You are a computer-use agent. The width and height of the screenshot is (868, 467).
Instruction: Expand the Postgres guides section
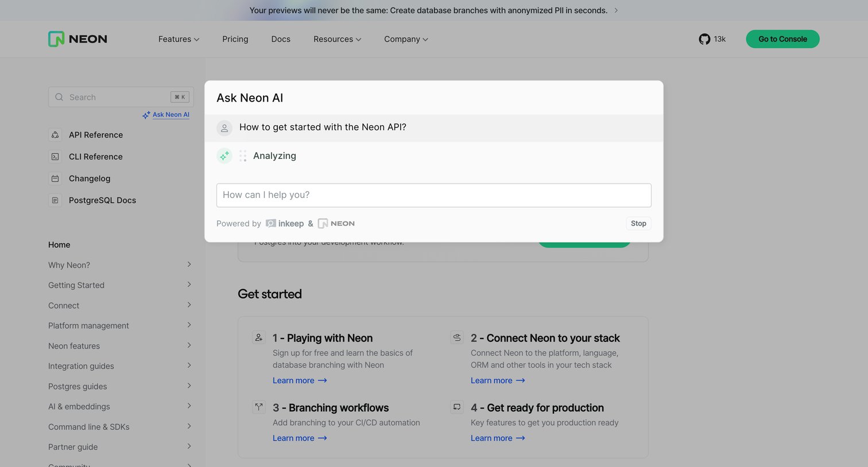189,386
